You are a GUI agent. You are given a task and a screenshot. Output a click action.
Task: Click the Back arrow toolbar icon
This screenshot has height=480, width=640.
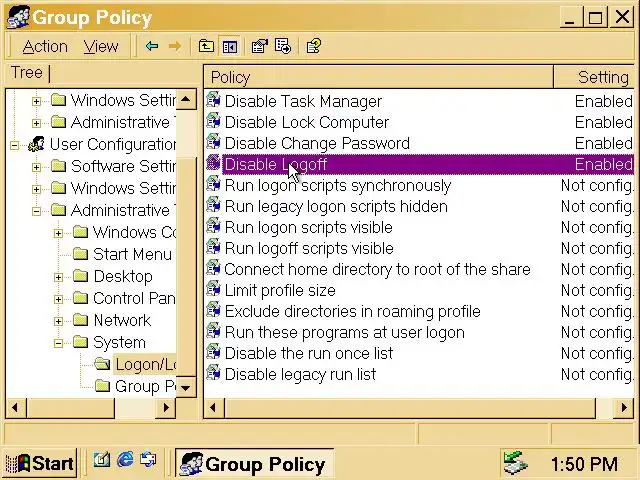152,46
